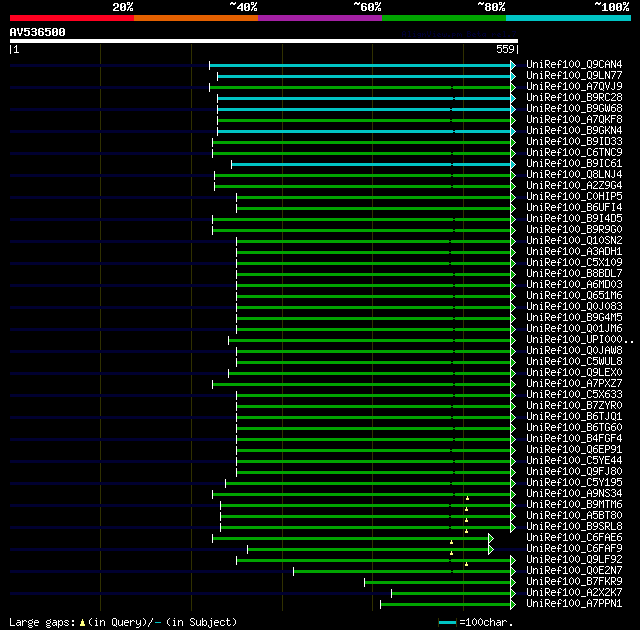This screenshot has height=630, width=640.
Task: Select the UniRef100_B9GKN4 label
Action: point(574,131)
